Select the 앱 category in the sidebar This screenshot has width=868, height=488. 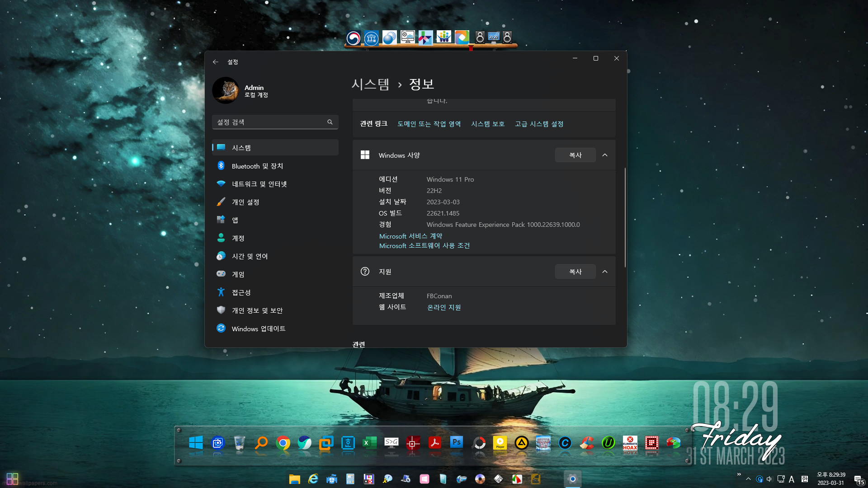275,220
